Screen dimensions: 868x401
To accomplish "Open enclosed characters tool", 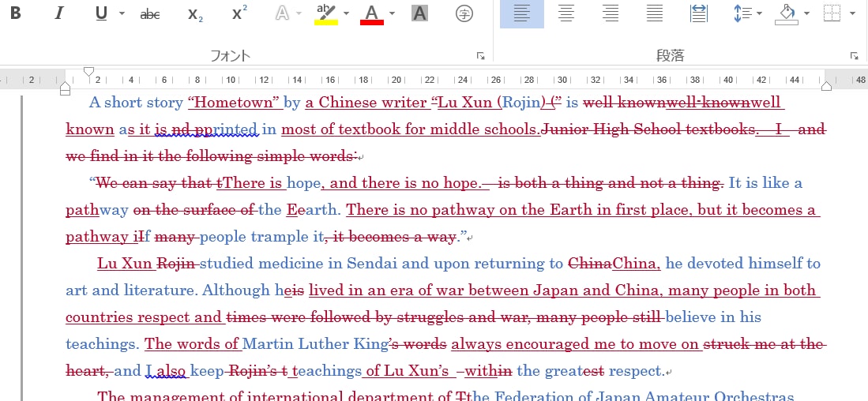I will pyautogui.click(x=464, y=13).
